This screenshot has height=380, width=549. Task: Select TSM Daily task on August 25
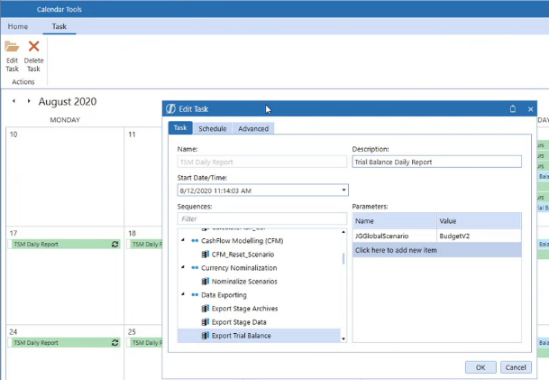(x=145, y=343)
